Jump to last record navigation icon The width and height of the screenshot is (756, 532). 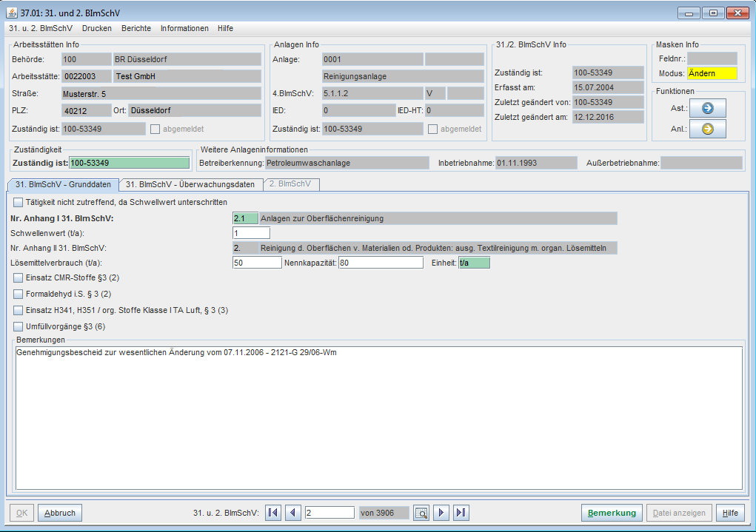pyautogui.click(x=461, y=513)
